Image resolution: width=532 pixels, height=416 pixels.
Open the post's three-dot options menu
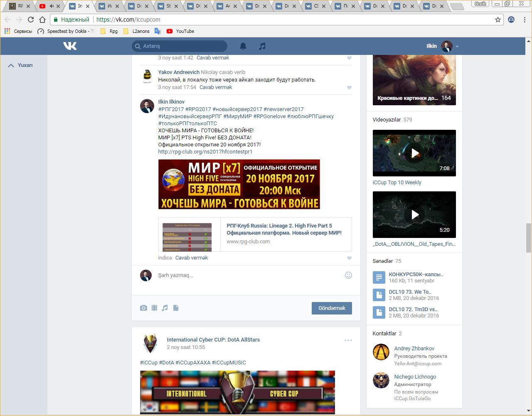(x=348, y=340)
